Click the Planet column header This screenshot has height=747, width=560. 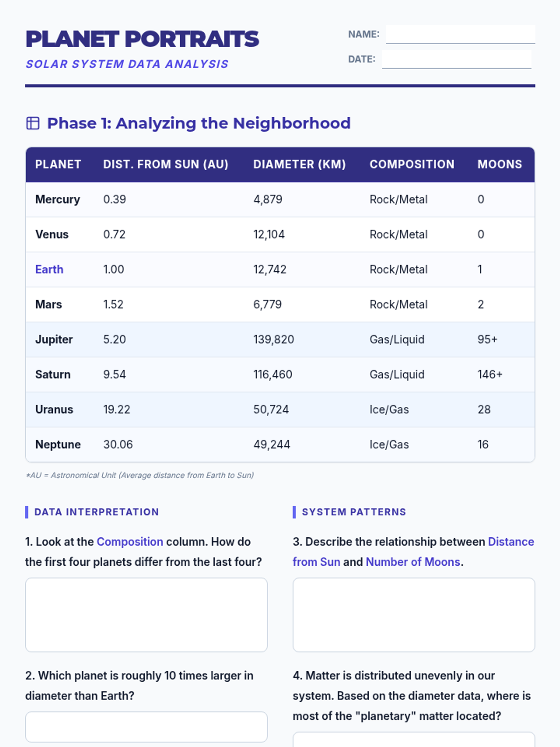(58, 164)
